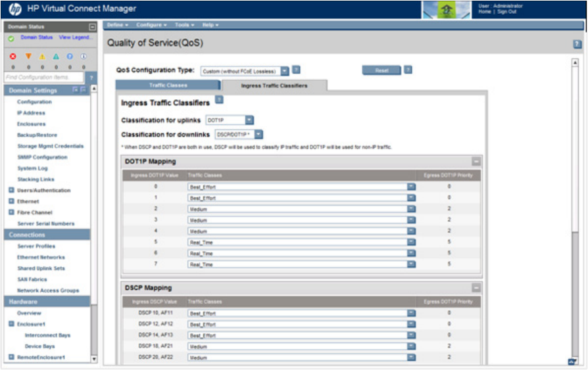Select the Ingress Traffic Classifiers tab
This screenshot has height=370, width=588.
pyautogui.click(x=274, y=85)
